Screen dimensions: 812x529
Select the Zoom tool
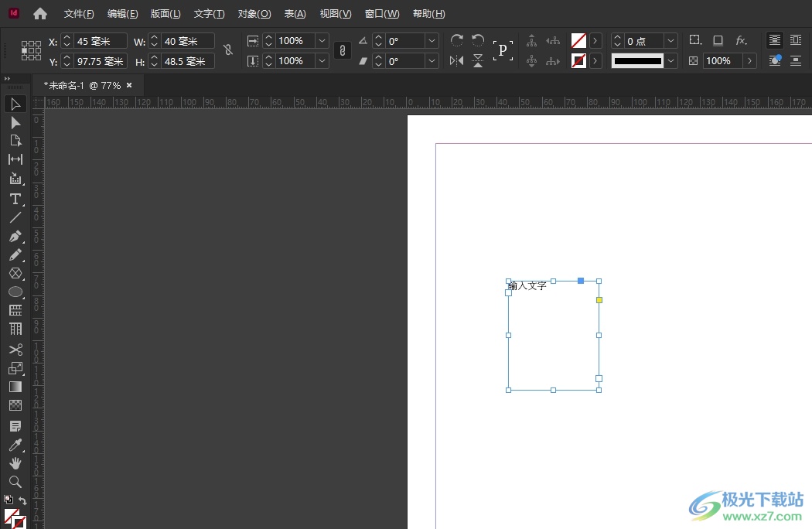[x=15, y=482]
